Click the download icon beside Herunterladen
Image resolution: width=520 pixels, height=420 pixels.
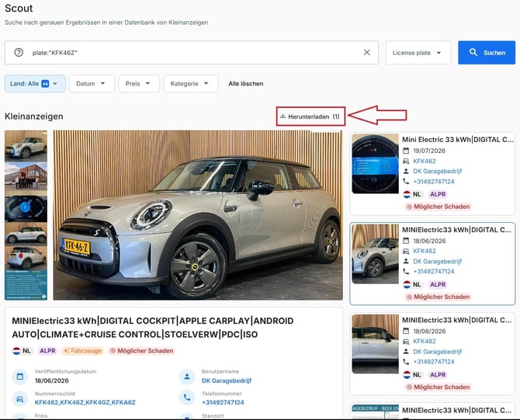283,116
